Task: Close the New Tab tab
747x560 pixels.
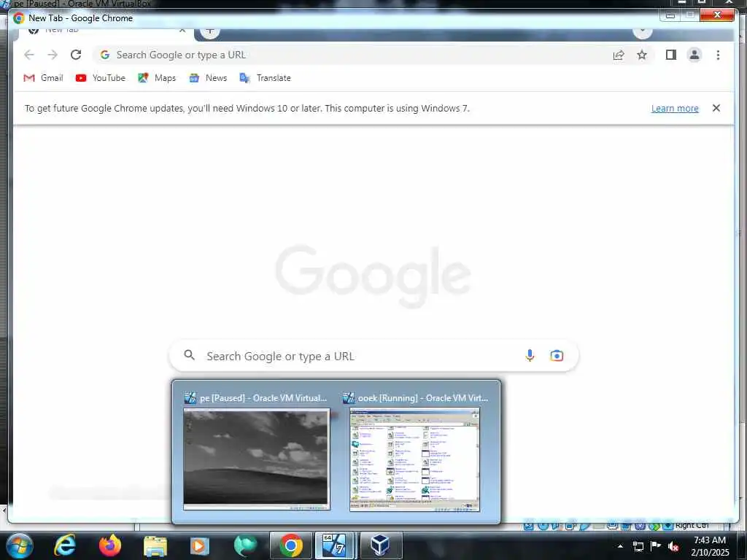Action: tap(182, 31)
